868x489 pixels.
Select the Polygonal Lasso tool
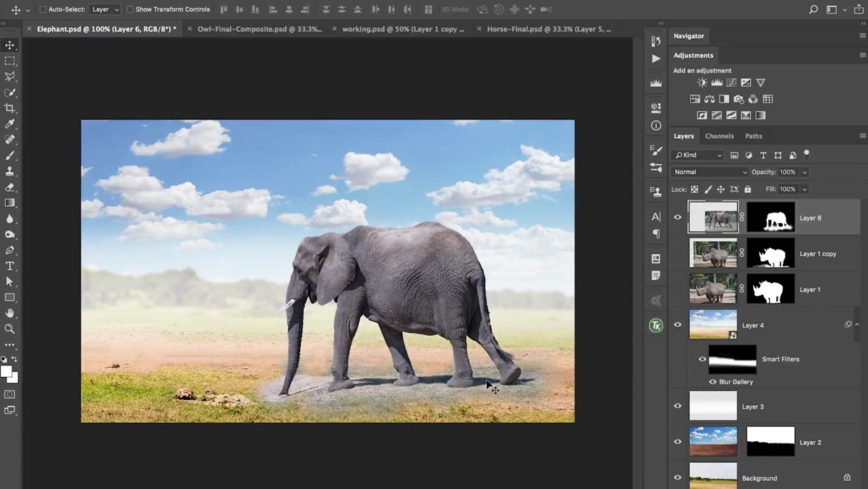[x=10, y=77]
